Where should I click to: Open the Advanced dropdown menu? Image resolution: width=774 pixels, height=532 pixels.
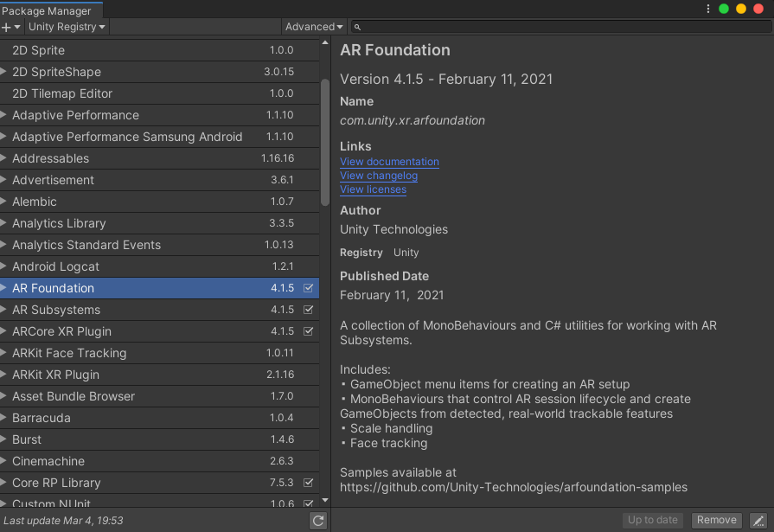[x=314, y=27]
